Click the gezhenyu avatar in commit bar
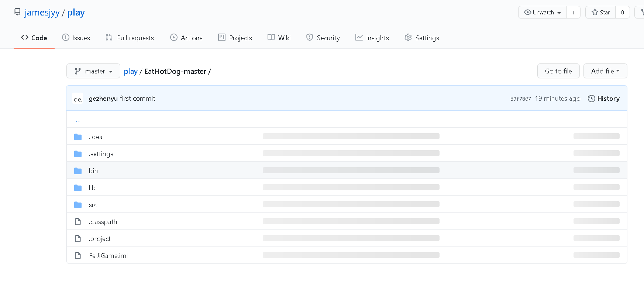644x286 pixels. [78, 99]
